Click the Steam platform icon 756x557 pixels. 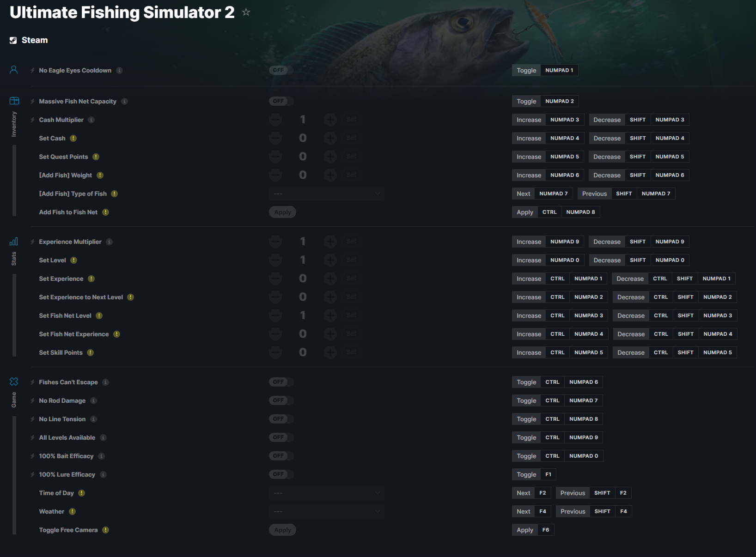tap(13, 41)
